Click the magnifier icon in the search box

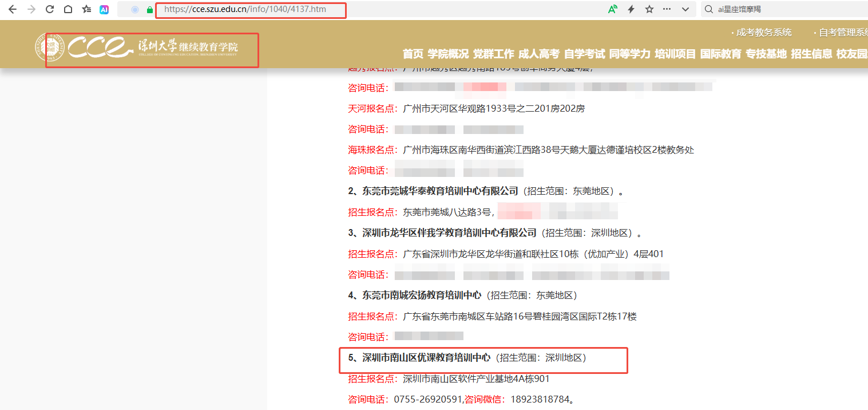tap(710, 9)
